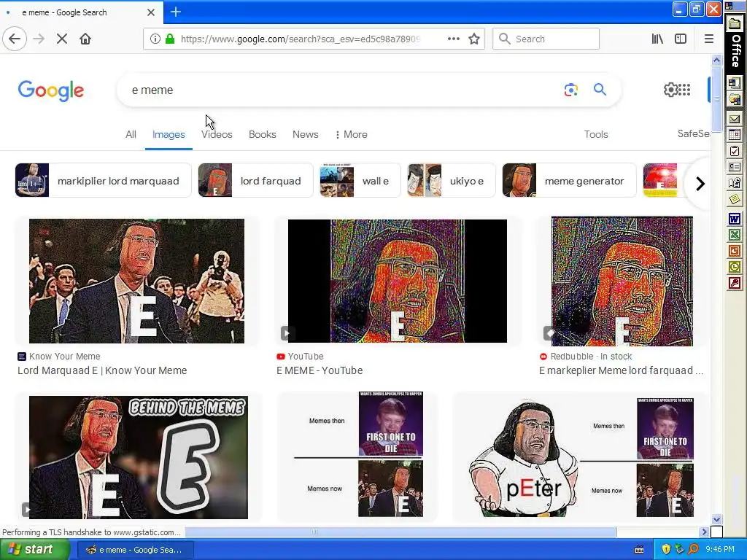The height and width of the screenshot is (560, 747).
Task: Launch Microsoft Excel from the Office bar
Action: [735, 235]
